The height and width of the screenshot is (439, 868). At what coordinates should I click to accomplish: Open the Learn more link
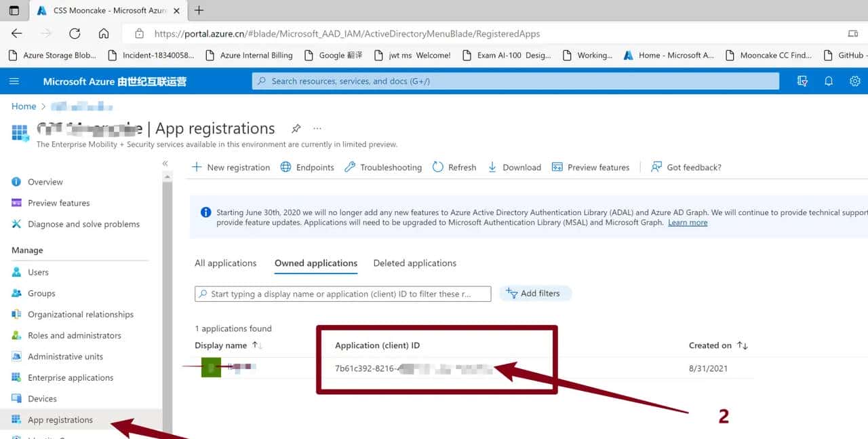click(687, 222)
